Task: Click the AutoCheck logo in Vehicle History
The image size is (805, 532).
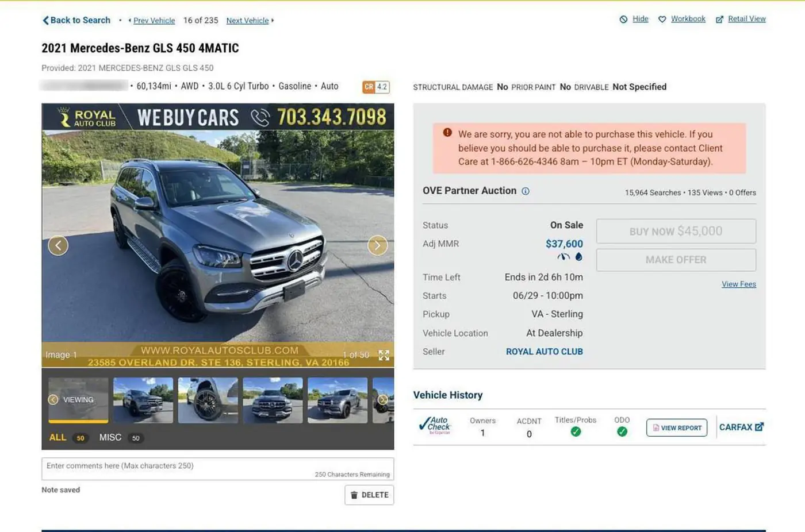Action: pos(435,426)
